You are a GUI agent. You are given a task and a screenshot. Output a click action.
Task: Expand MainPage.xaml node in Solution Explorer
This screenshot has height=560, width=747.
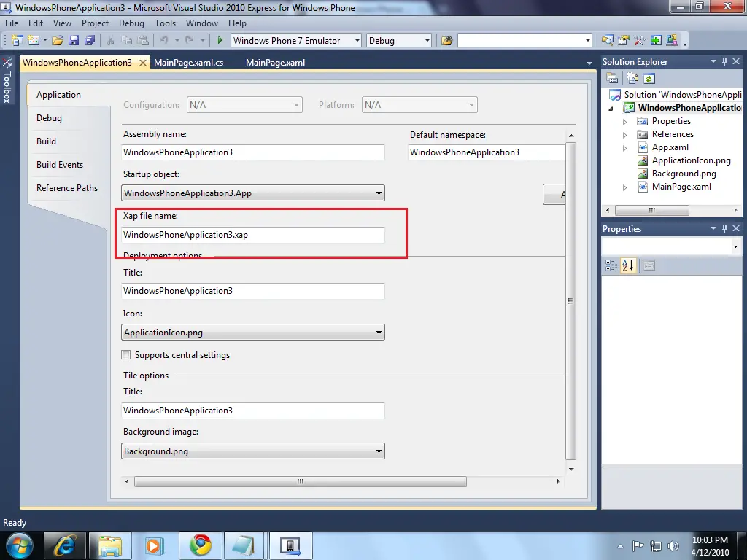click(624, 187)
